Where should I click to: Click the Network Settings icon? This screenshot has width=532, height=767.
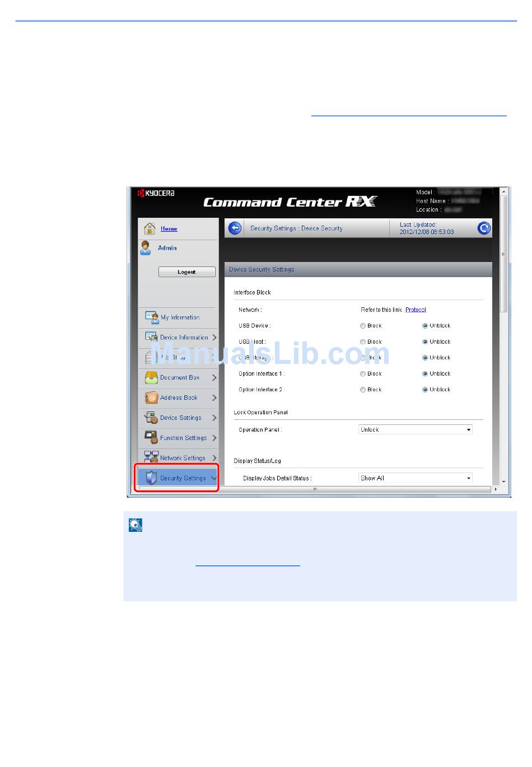pos(151,457)
